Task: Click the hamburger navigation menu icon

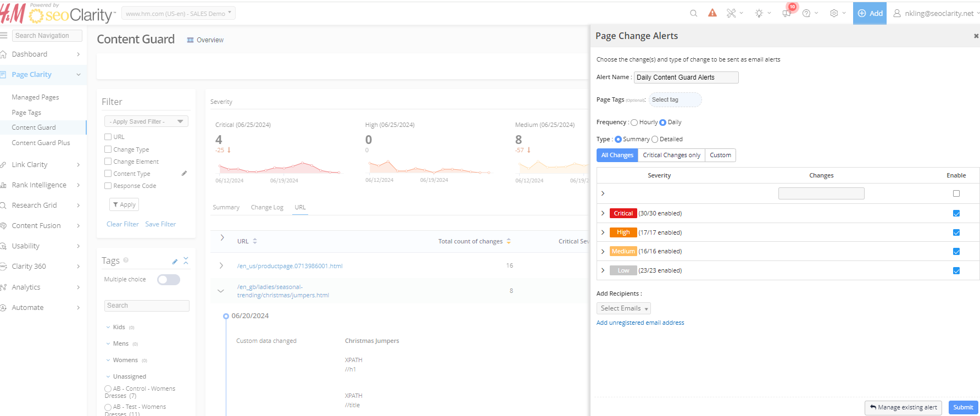Action: pos(4,35)
